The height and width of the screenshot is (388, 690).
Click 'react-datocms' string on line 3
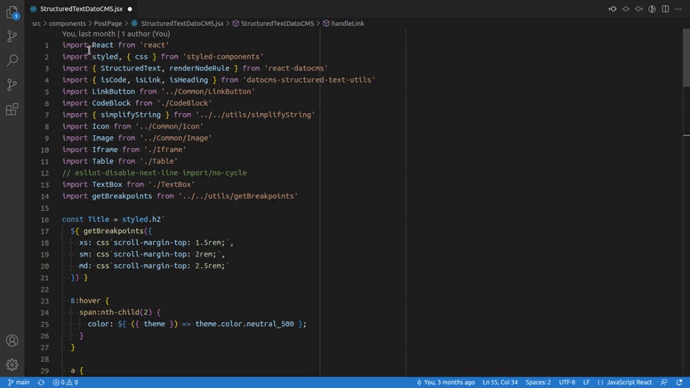pos(296,68)
